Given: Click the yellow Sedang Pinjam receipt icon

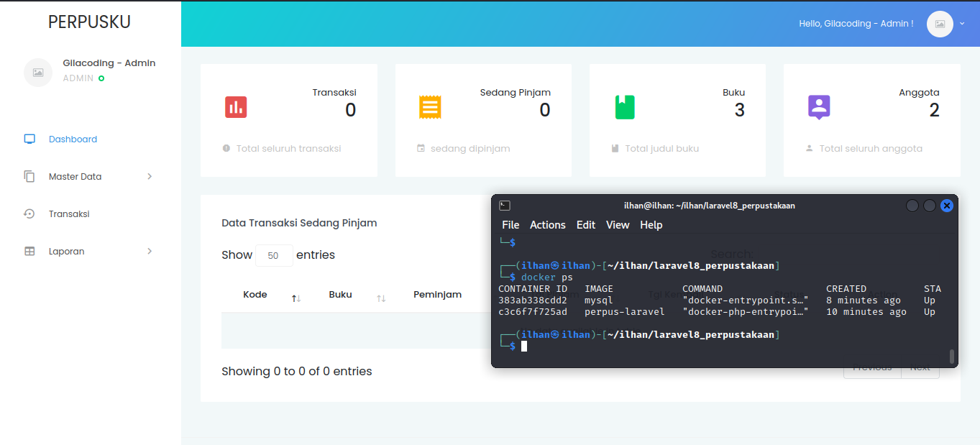Looking at the screenshot, I should point(430,107).
